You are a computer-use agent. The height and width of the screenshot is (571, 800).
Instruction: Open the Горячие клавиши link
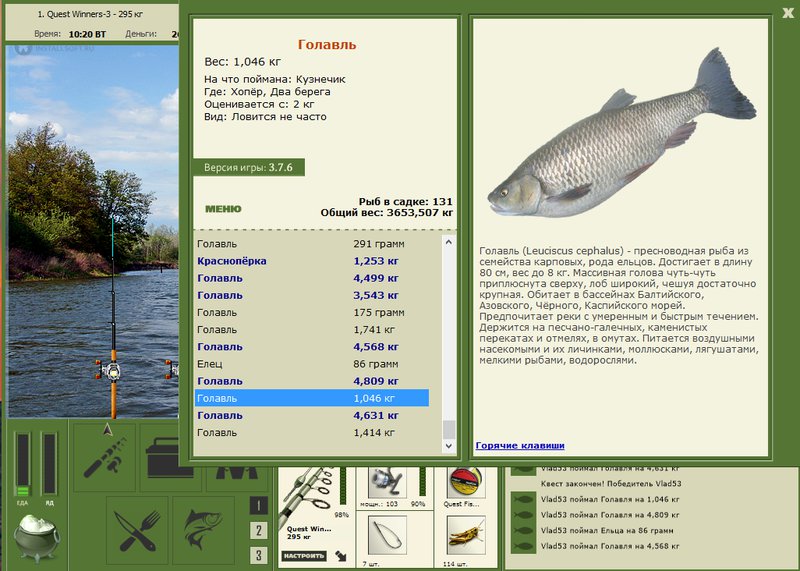tap(520, 445)
